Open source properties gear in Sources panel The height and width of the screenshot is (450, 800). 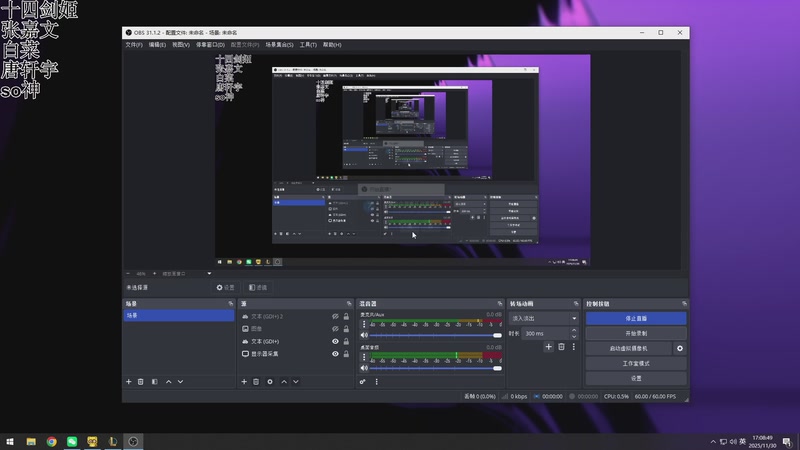270,382
